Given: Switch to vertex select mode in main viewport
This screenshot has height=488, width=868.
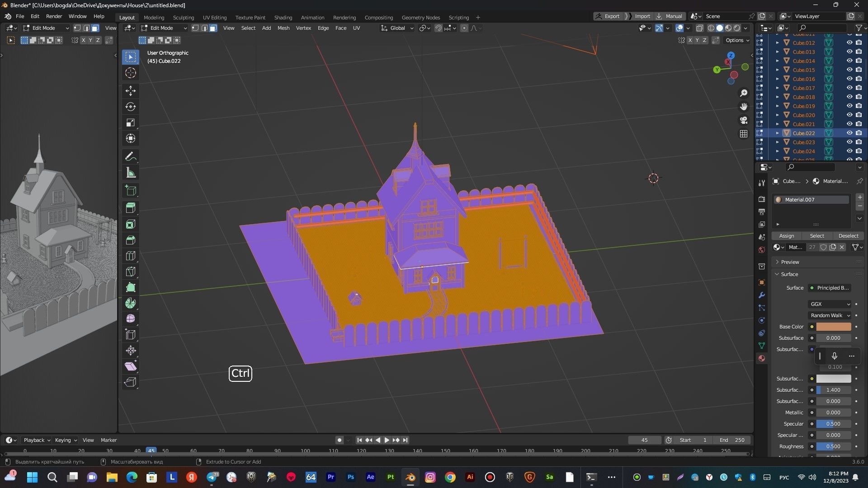Looking at the screenshot, I should tap(195, 28).
